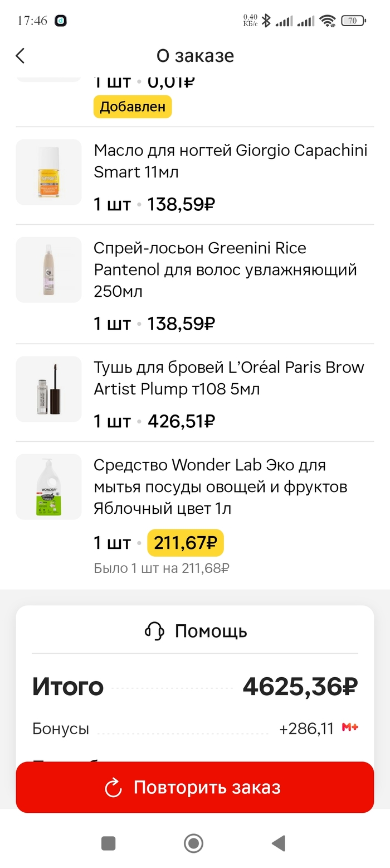The width and height of the screenshot is (390, 868).
Task: Tap the yellow Добавлен badge
Action: (x=133, y=107)
